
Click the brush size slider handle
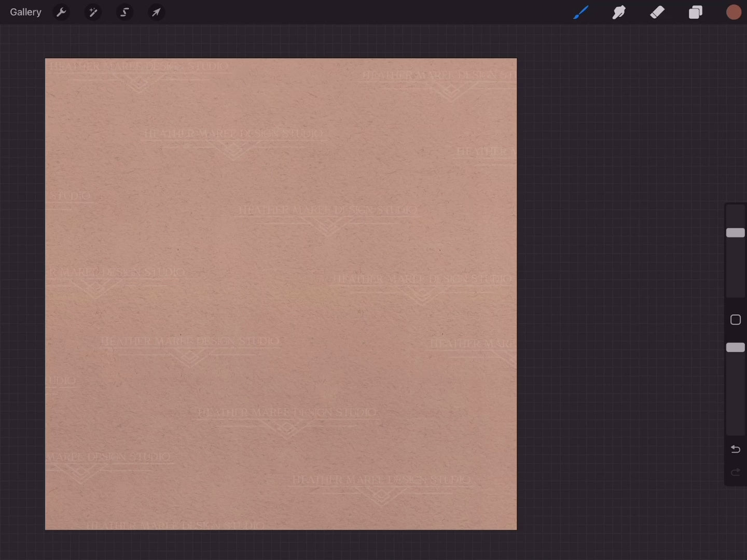click(x=735, y=233)
